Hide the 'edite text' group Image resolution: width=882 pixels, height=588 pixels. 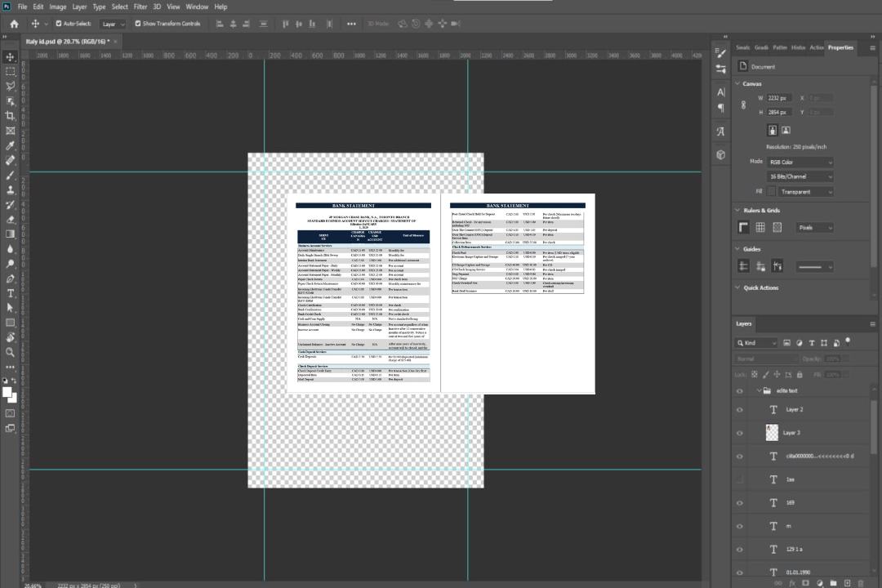(740, 391)
